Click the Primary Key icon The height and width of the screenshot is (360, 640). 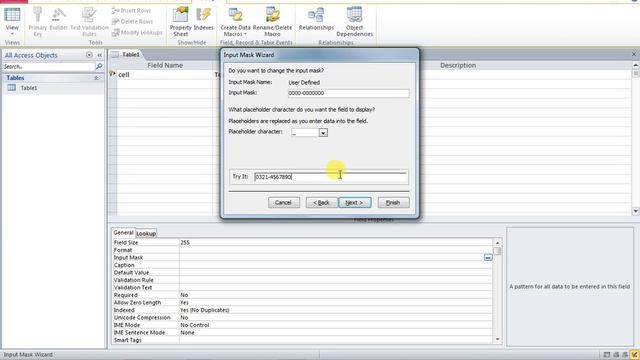pyautogui.click(x=38, y=21)
